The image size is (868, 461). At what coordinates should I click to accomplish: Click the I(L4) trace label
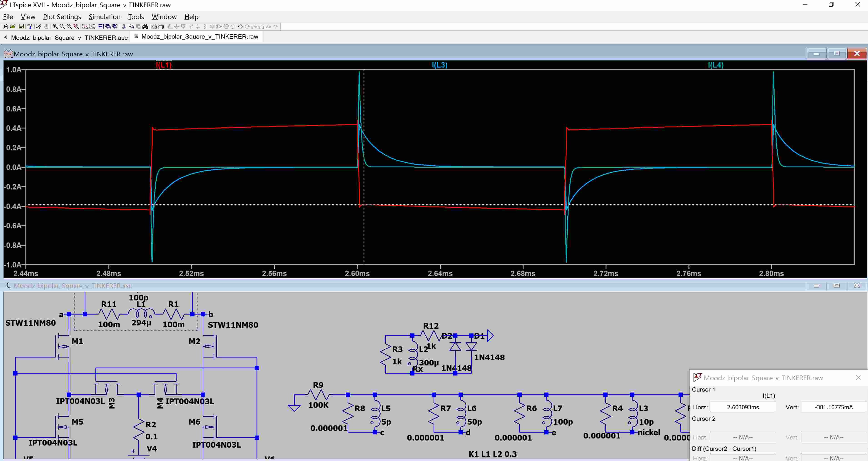(x=715, y=65)
